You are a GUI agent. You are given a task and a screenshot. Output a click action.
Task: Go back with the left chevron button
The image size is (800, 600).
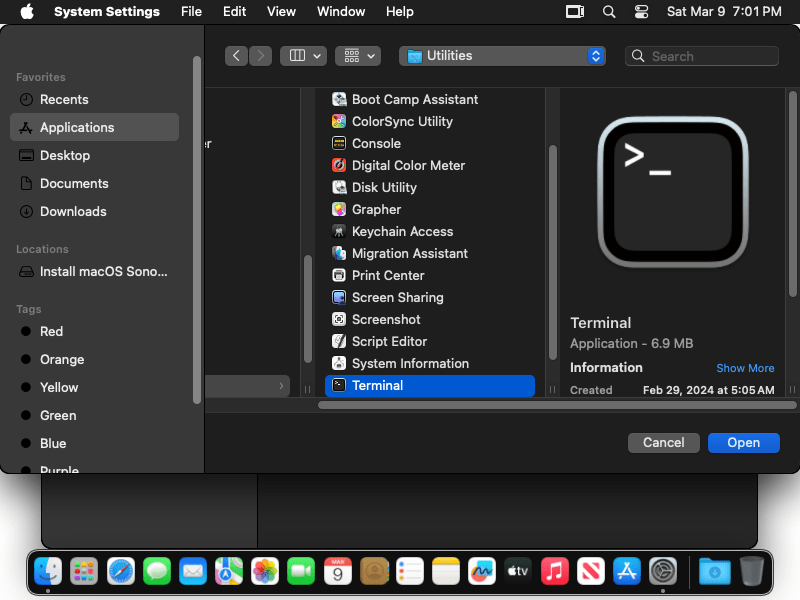pos(237,56)
